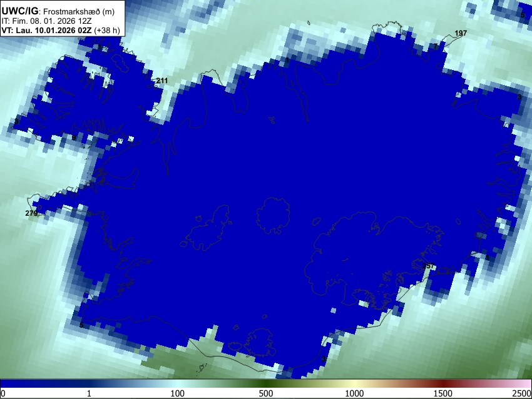Image resolution: width=532 pixels, height=399 pixels.
Task: Click the map value "279"
Action: 31,213
